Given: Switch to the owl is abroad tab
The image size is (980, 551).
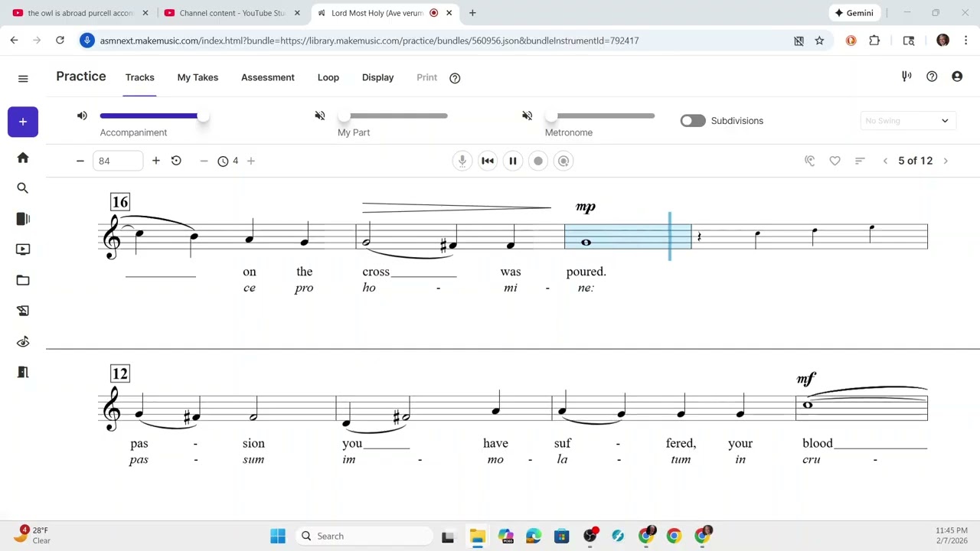Looking at the screenshot, I should [x=80, y=13].
